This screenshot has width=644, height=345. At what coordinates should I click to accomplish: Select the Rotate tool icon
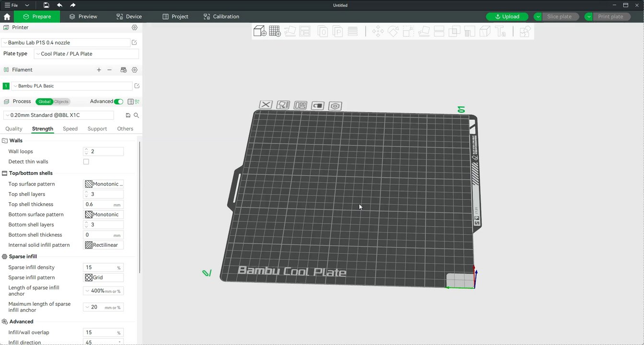(x=393, y=32)
